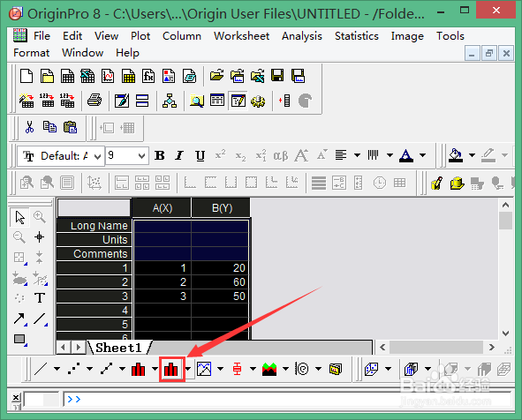This screenshot has width=522, height=420.
Task: Plot a Line plus Symbol graph
Action: tap(106, 369)
